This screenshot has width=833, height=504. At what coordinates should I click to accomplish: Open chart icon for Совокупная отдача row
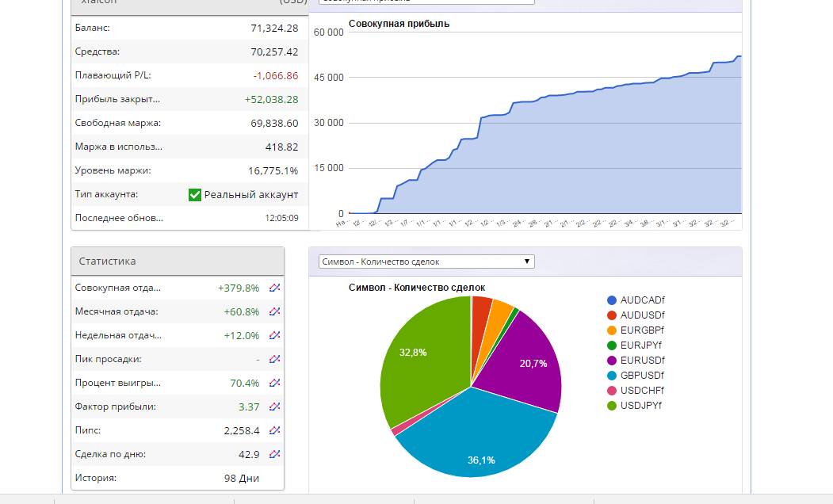point(274,288)
